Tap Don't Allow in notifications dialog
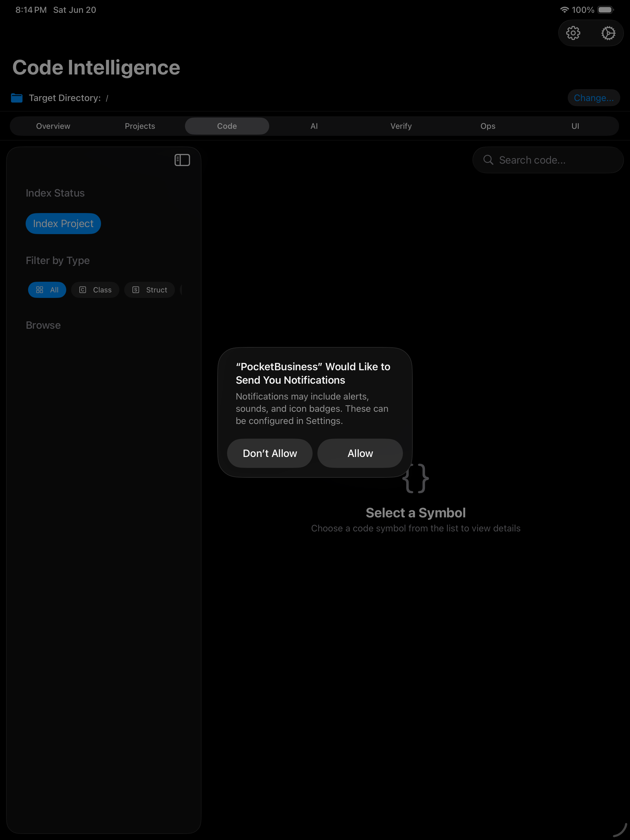Screen dimensions: 630x840 pyautogui.click(x=270, y=453)
